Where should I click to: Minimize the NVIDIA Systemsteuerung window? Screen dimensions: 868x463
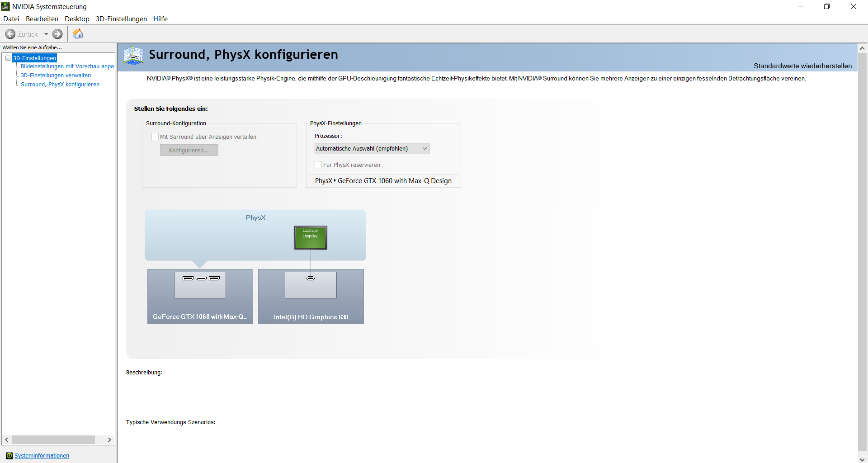(x=801, y=6)
